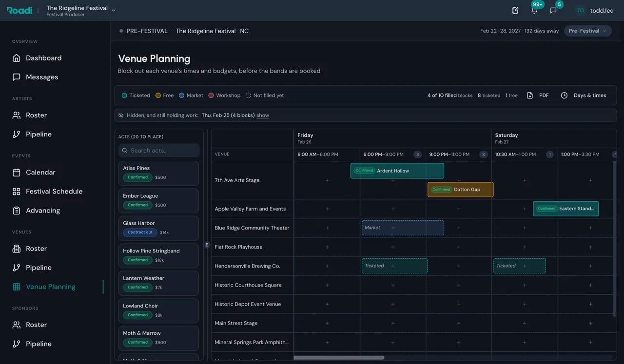Select the Atlas Pines act card
The height and width of the screenshot is (364, 624).
point(158,173)
